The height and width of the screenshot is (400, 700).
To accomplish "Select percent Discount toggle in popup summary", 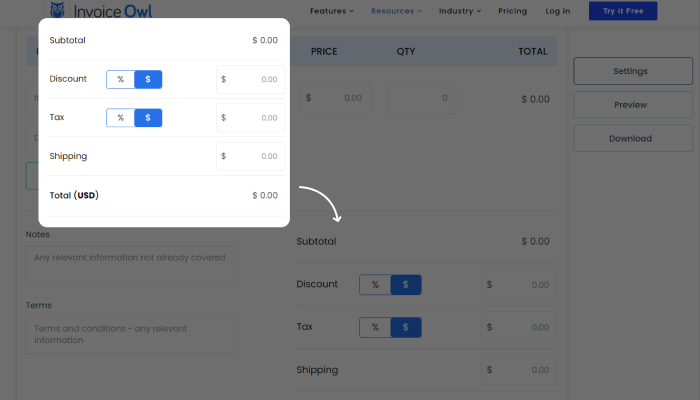I will pyautogui.click(x=120, y=79).
